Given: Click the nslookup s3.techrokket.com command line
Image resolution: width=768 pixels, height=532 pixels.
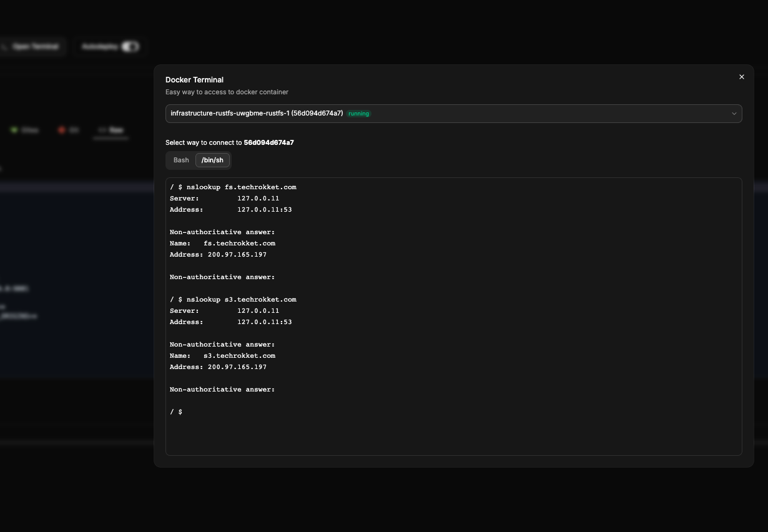Looking at the screenshot, I should (233, 300).
